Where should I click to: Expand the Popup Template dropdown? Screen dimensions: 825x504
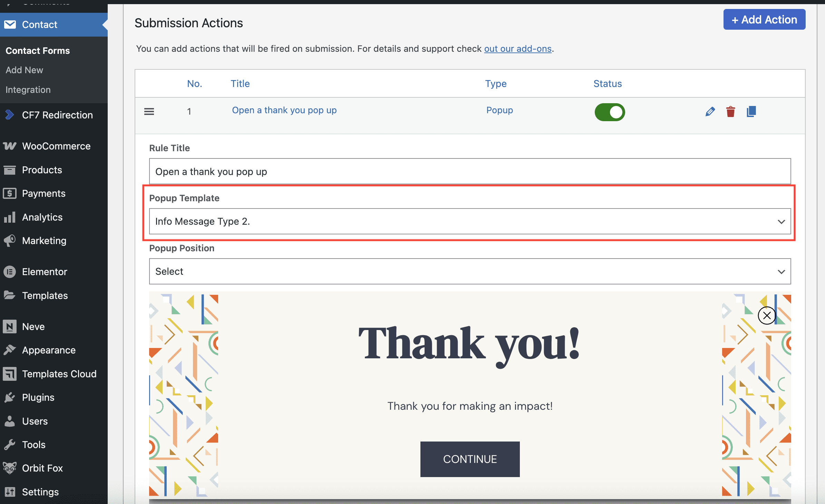[470, 221]
